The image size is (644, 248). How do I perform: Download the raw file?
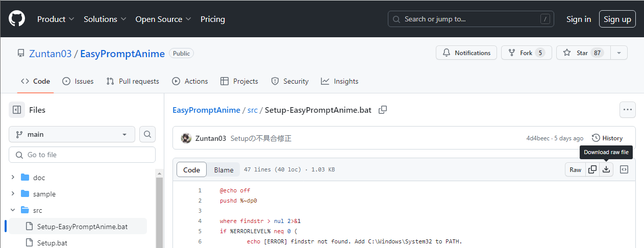click(x=606, y=169)
